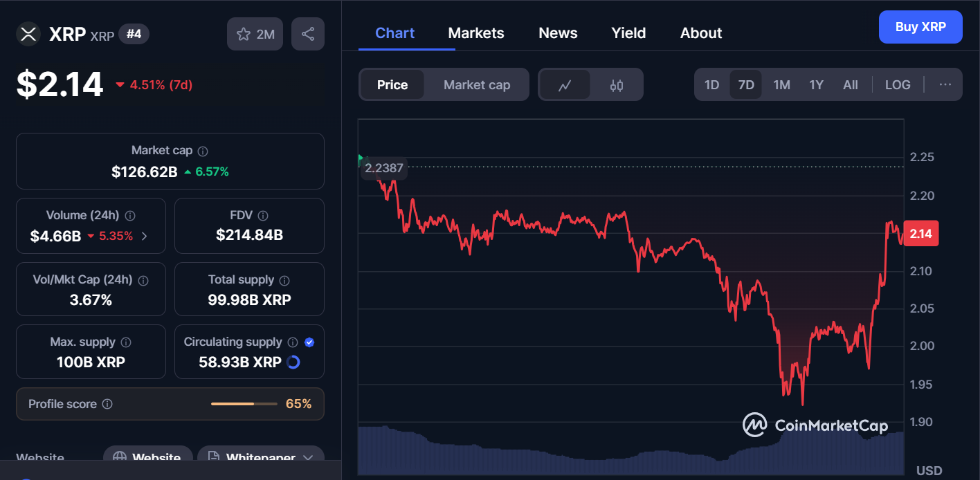Viewport: 980px width, 480px height.
Task: Open the Markets tab
Action: tap(476, 33)
